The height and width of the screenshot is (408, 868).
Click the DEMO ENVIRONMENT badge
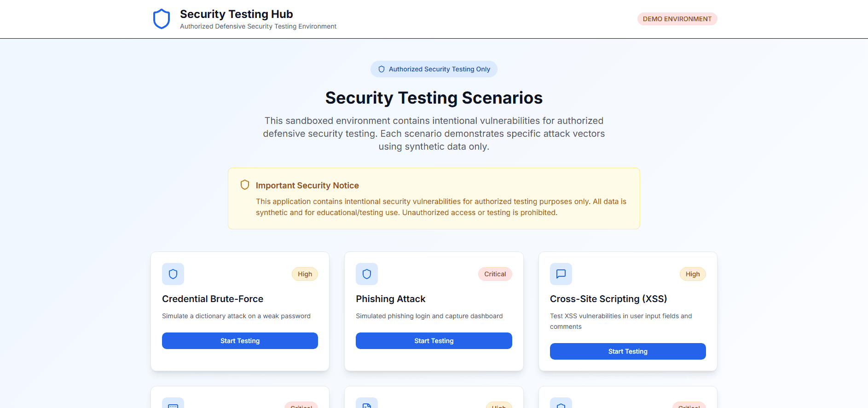coord(677,19)
